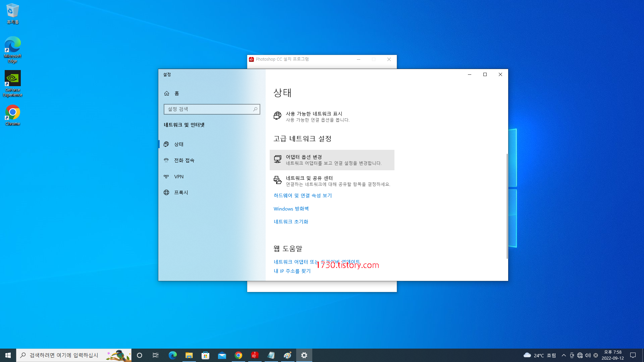Image resolution: width=644 pixels, height=362 pixels.
Task: Open the 전화 접속 dial-up section
Action: point(184,160)
